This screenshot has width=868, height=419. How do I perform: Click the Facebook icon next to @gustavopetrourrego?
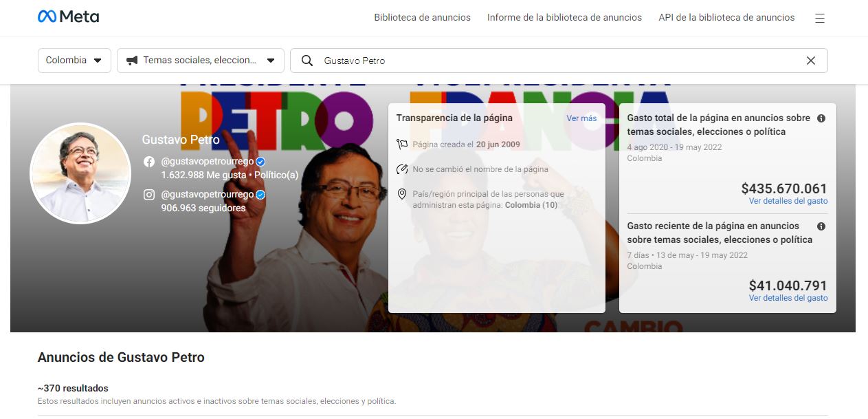click(x=149, y=162)
